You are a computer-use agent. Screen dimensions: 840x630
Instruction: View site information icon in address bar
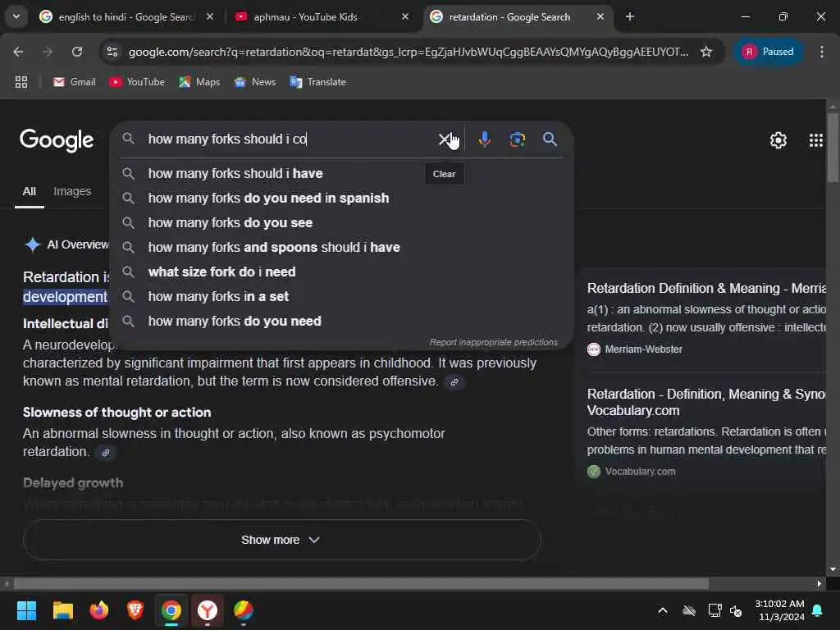coord(112,52)
